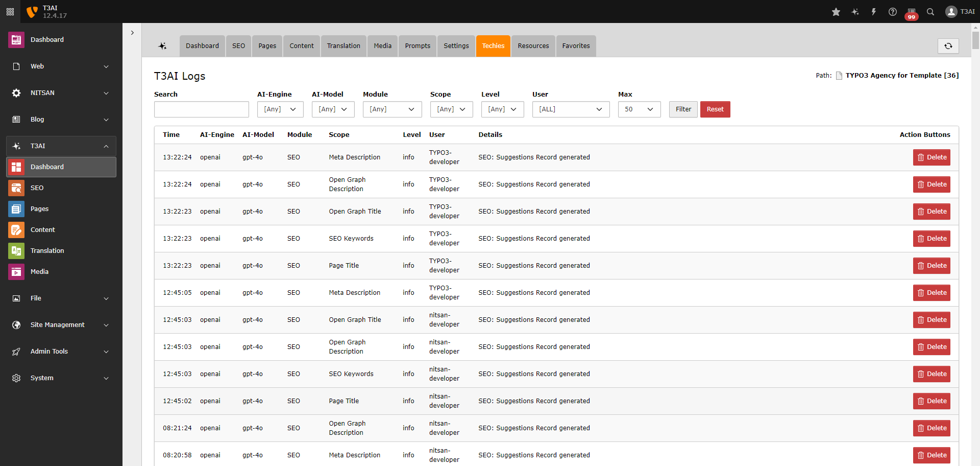Click inside the Search input field
980x466 pixels.
[x=201, y=109]
